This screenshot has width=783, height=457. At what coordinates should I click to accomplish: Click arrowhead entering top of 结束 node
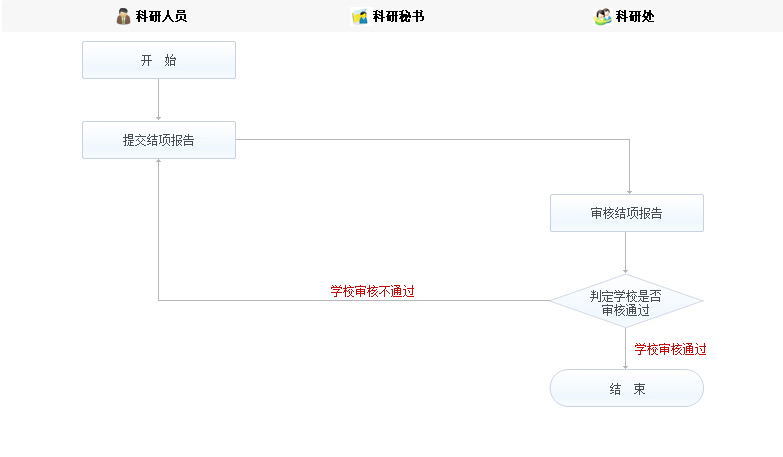coord(626,366)
